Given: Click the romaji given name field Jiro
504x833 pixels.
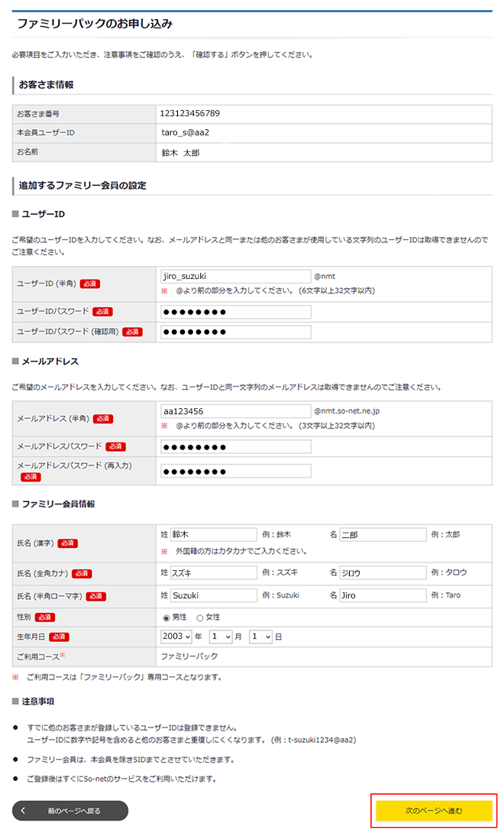Looking at the screenshot, I should click(x=382, y=595).
